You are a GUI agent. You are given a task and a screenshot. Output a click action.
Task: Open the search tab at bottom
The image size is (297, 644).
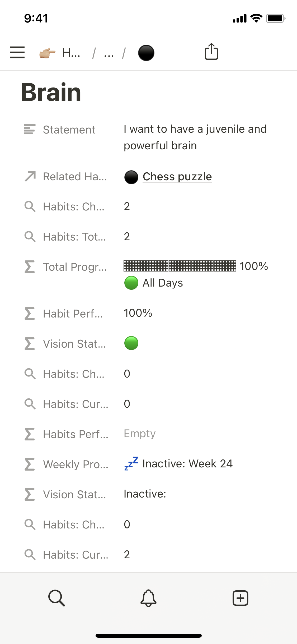[x=56, y=598]
